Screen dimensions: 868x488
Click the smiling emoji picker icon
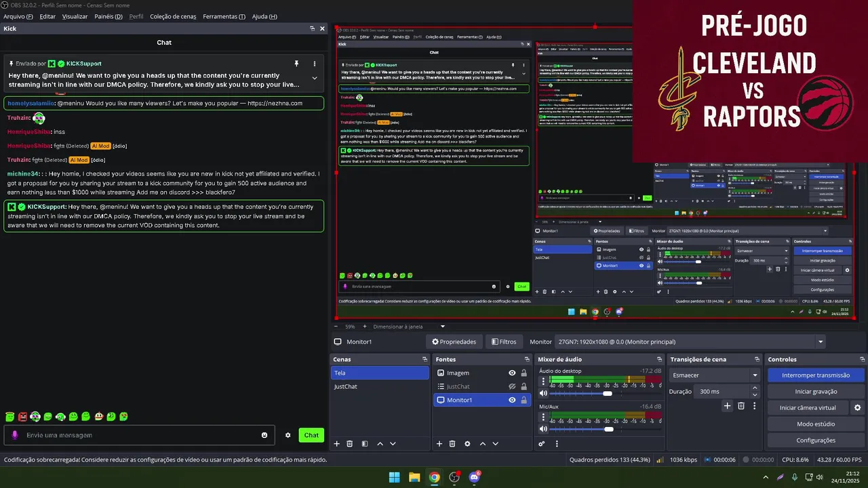click(264, 435)
